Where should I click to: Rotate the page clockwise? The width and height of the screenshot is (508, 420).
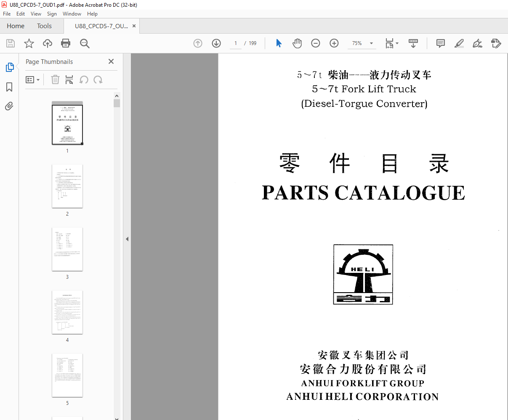pyautogui.click(x=98, y=79)
